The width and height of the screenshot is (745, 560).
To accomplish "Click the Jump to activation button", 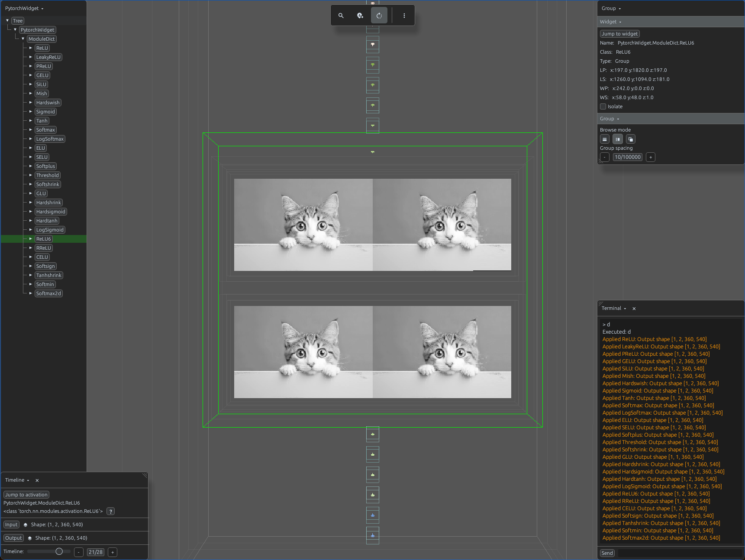I will point(26,495).
